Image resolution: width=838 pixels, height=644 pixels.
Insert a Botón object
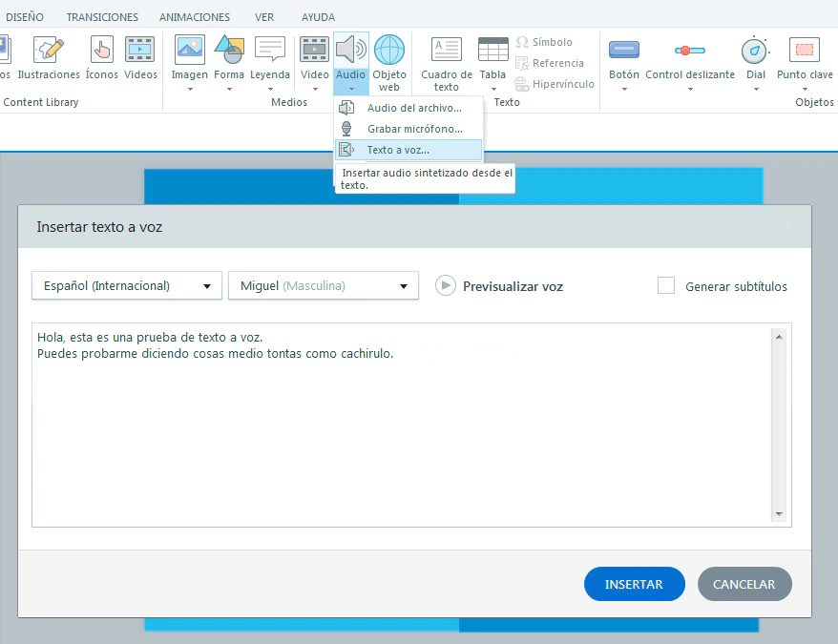(x=624, y=58)
